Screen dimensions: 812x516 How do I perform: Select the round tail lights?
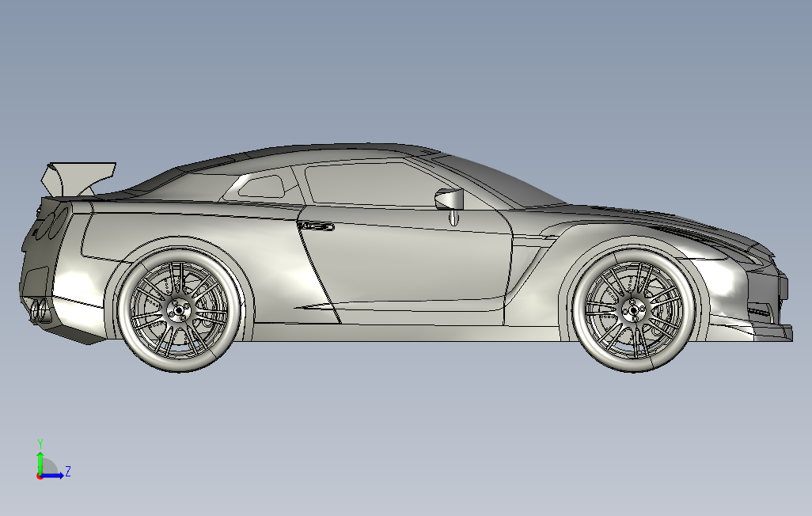coord(53,222)
